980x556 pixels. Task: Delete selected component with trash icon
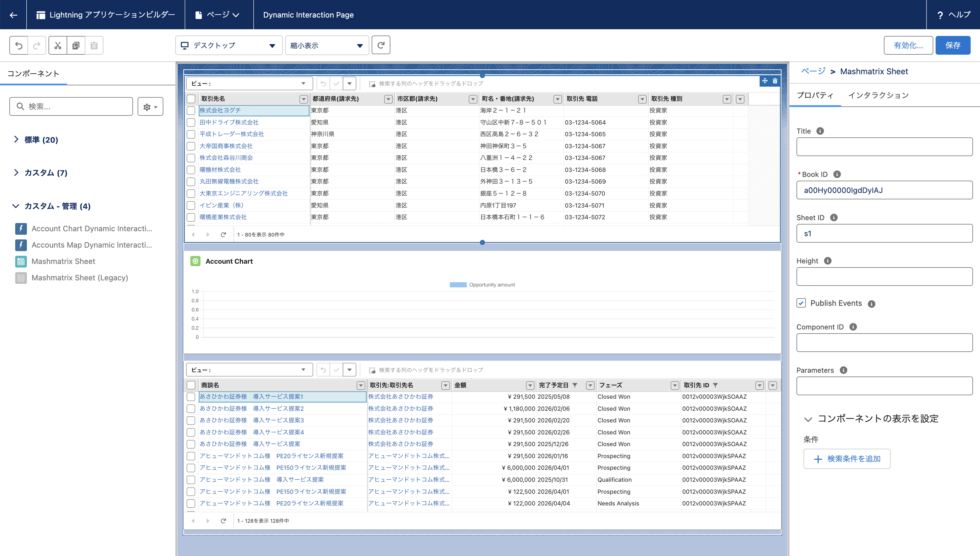775,81
